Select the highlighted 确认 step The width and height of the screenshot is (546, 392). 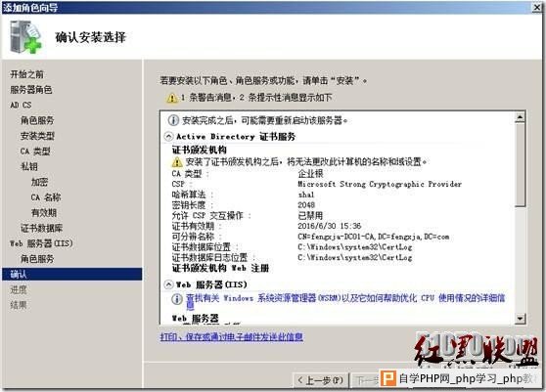(72, 274)
